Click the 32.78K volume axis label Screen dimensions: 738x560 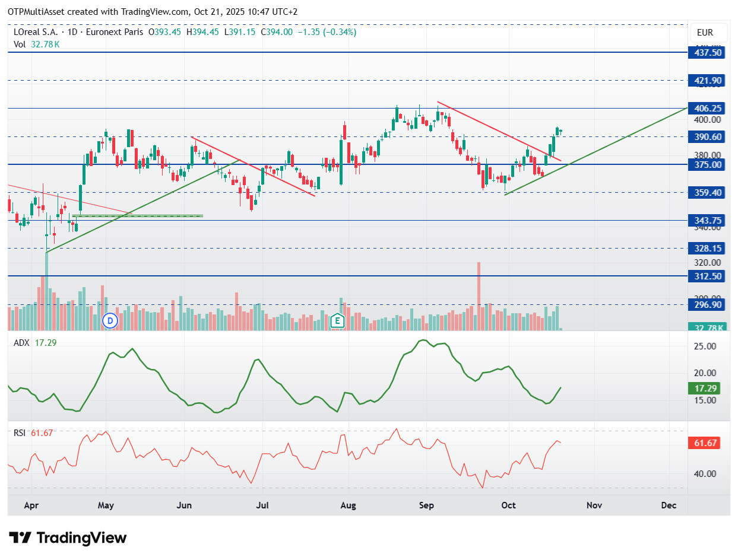708,327
